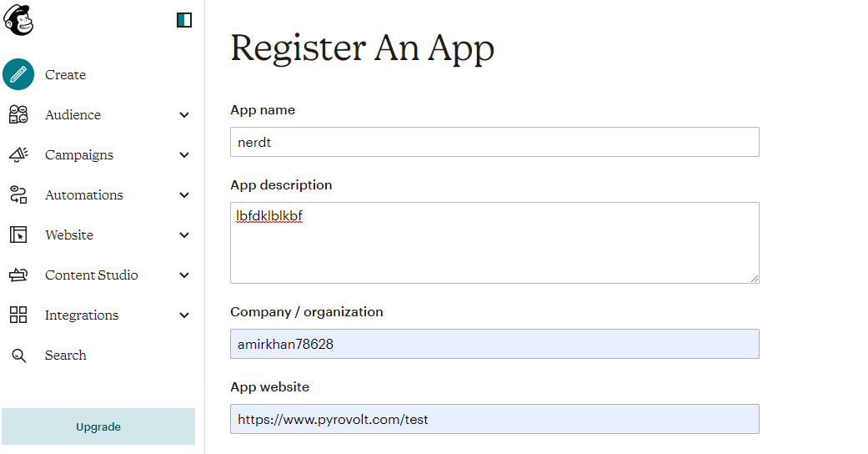Click the Website layout icon

[x=18, y=235]
